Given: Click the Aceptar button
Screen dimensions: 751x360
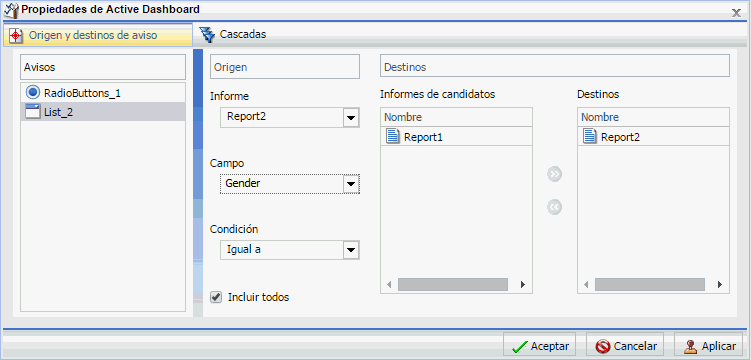Looking at the screenshot, I should 540,346.
